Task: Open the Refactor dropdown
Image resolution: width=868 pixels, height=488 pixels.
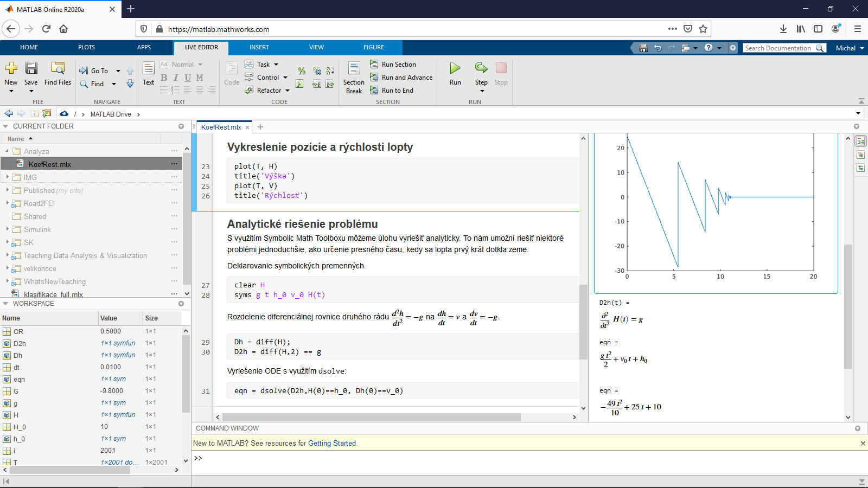Action: pyautogui.click(x=267, y=91)
